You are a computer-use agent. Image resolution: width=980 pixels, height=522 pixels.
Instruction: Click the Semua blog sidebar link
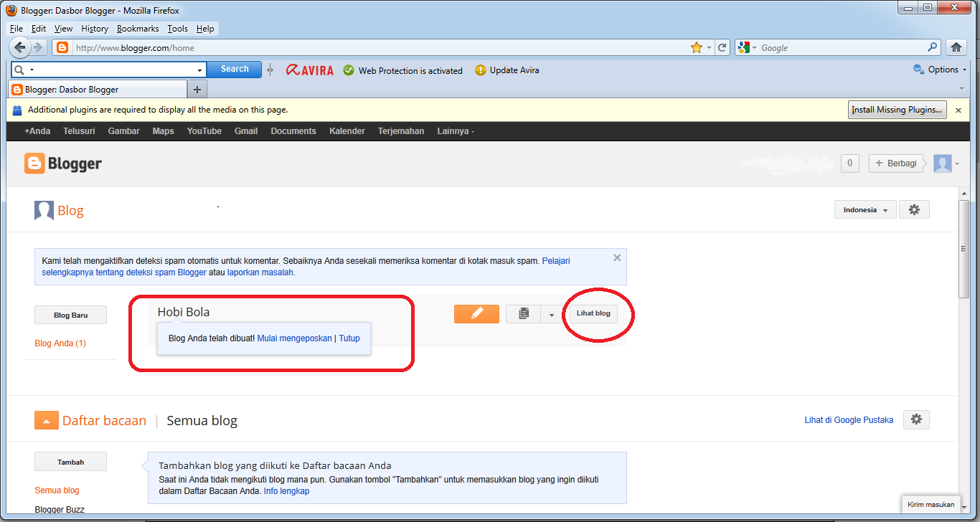(57, 490)
